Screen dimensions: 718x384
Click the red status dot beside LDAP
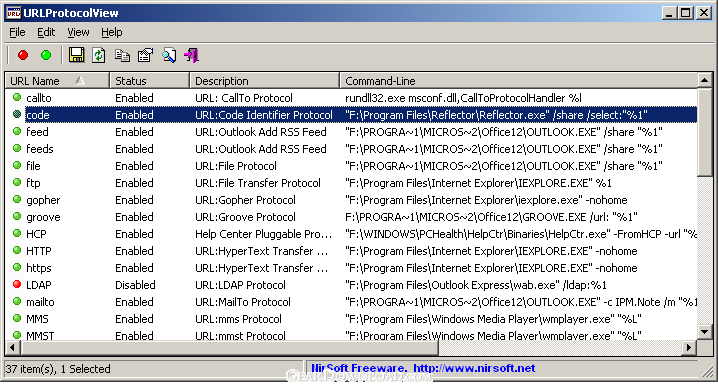point(17,285)
